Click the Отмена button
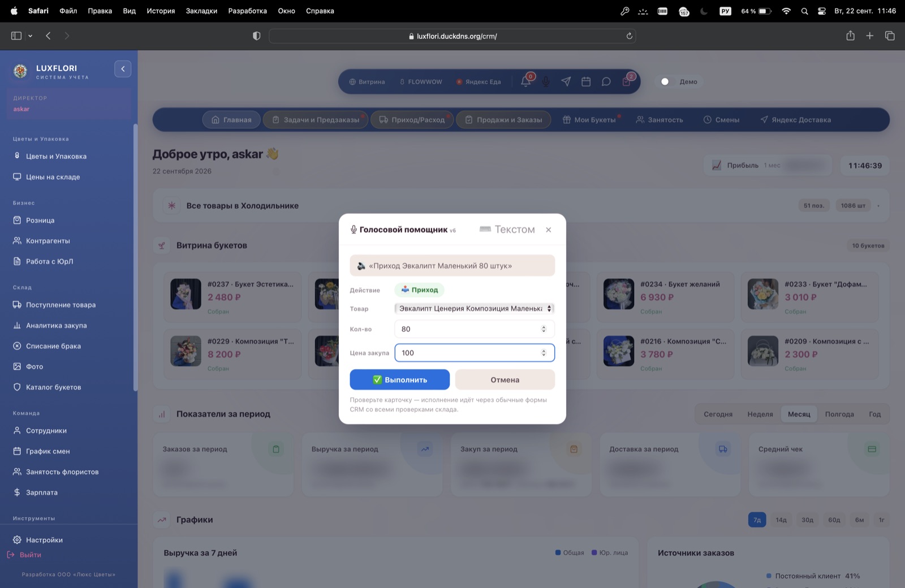 point(505,380)
